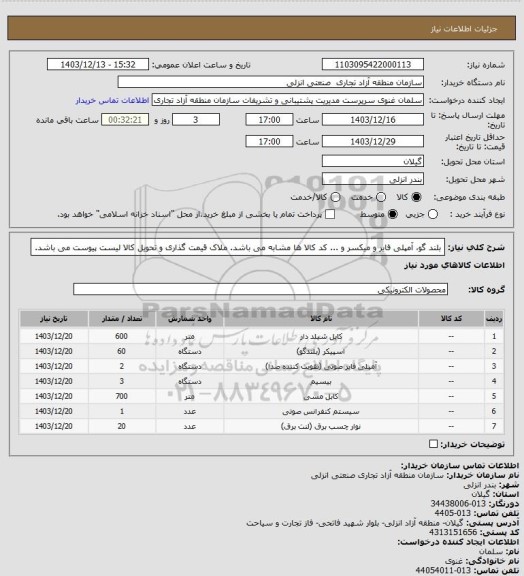This screenshot has width=524, height=576.
Task: Click the جزئیات اطلاعات نیاز header title
Action: click(x=464, y=29)
